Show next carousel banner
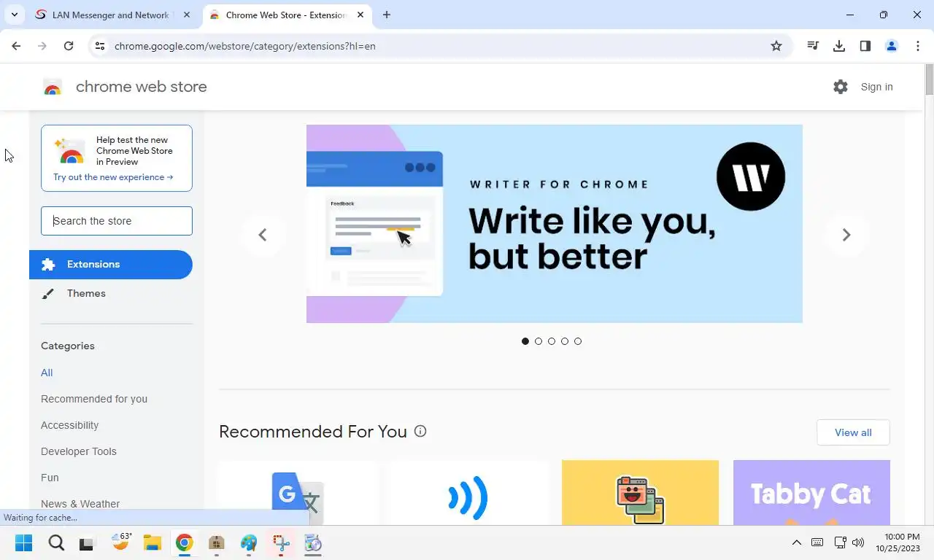934x560 pixels. pyautogui.click(x=846, y=235)
